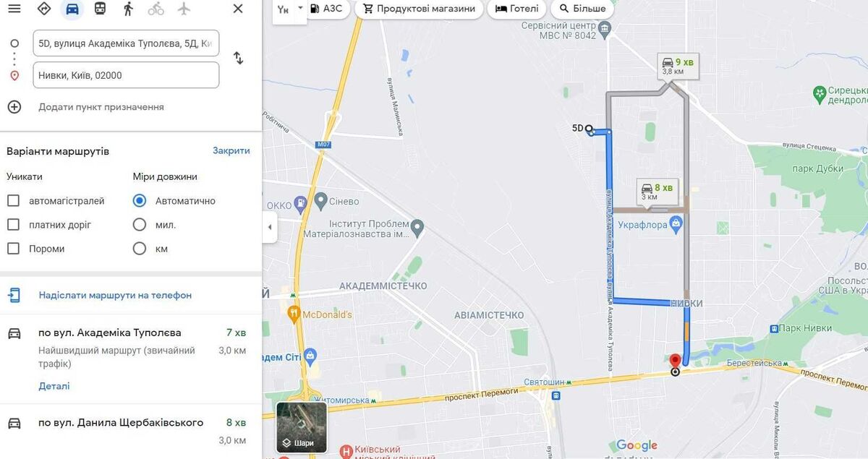Tick the платних доріг checkbox
The image size is (868, 459).
pyautogui.click(x=13, y=224)
